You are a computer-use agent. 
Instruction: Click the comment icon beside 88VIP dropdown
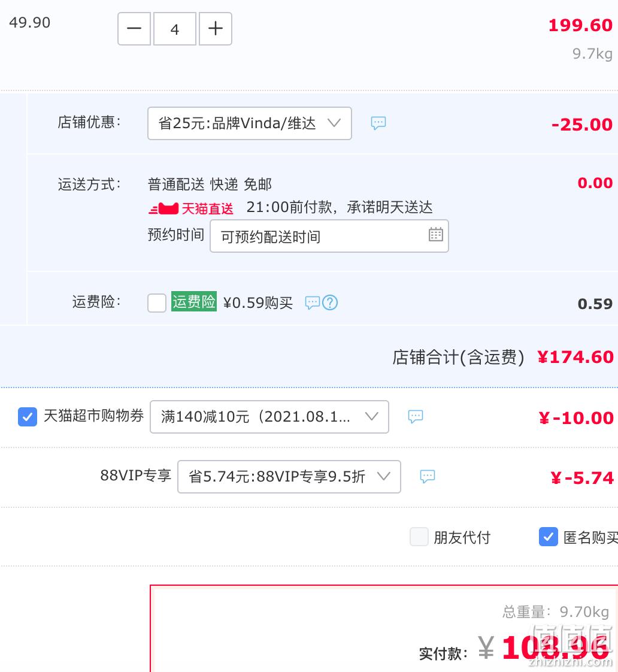coord(428,477)
